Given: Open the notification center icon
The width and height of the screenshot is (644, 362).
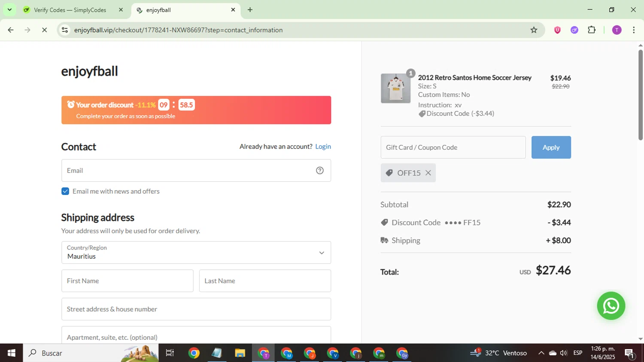Looking at the screenshot, I should 630,353.
